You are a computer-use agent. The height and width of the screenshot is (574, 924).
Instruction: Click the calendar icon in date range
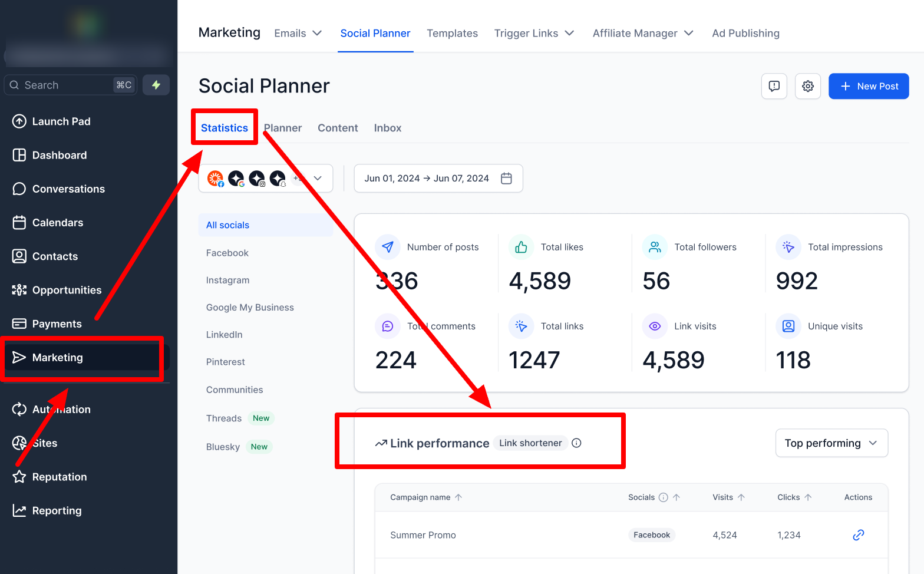(506, 178)
